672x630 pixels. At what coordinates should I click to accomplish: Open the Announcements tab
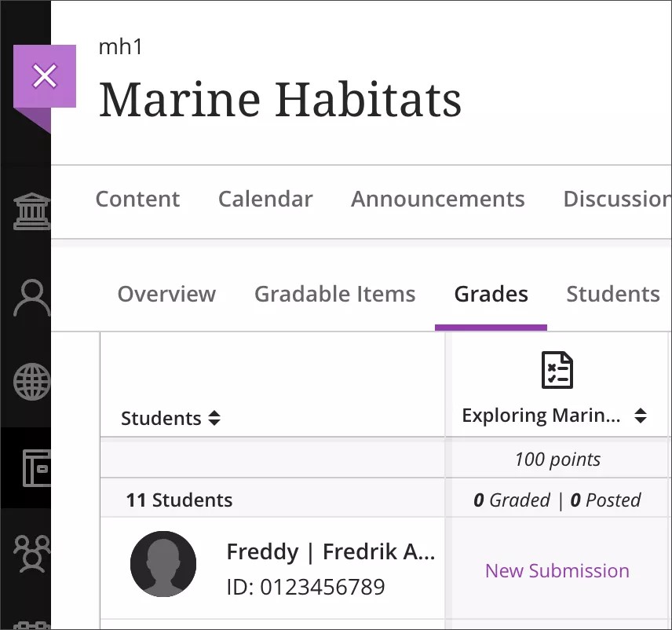click(437, 200)
